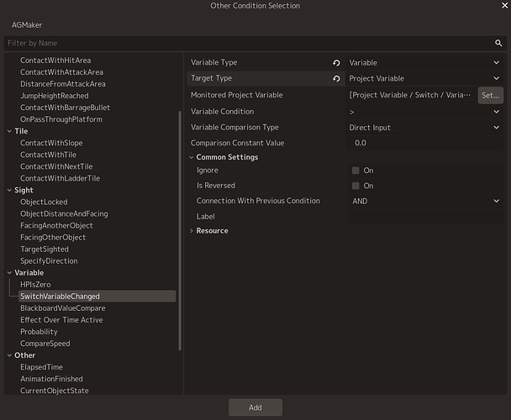Click the Variable Comparison Type label
Screen dimensions: 511x420
pos(234,128)
